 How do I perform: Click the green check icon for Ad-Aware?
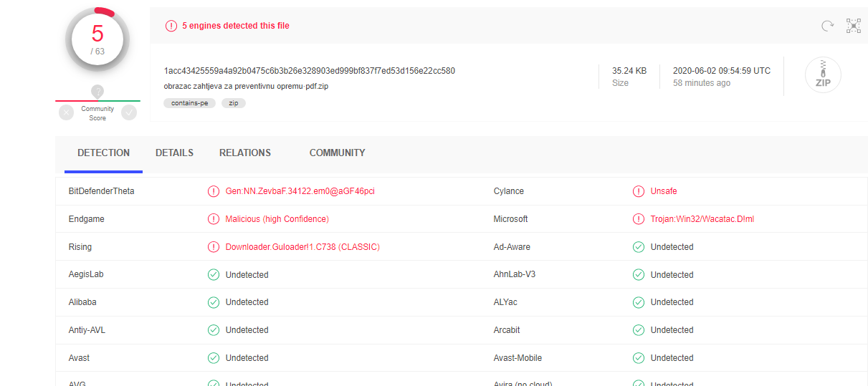coord(638,247)
